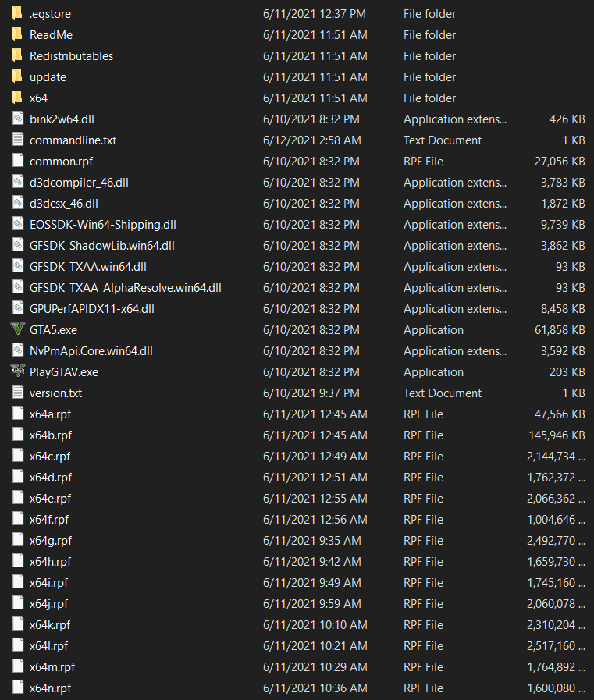The width and height of the screenshot is (594, 700).
Task: Select the ReadMe folder name
Action: 51,35
